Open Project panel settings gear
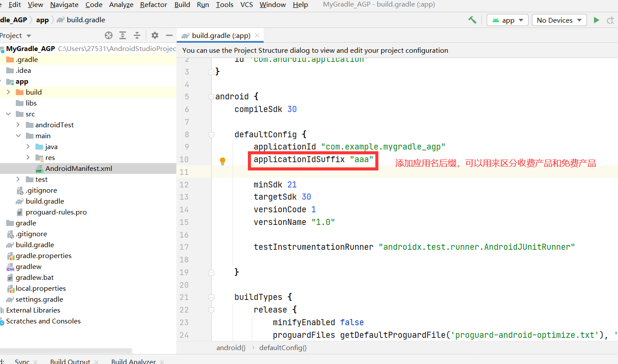Image resolution: width=618 pixels, height=364 pixels. tap(155, 35)
